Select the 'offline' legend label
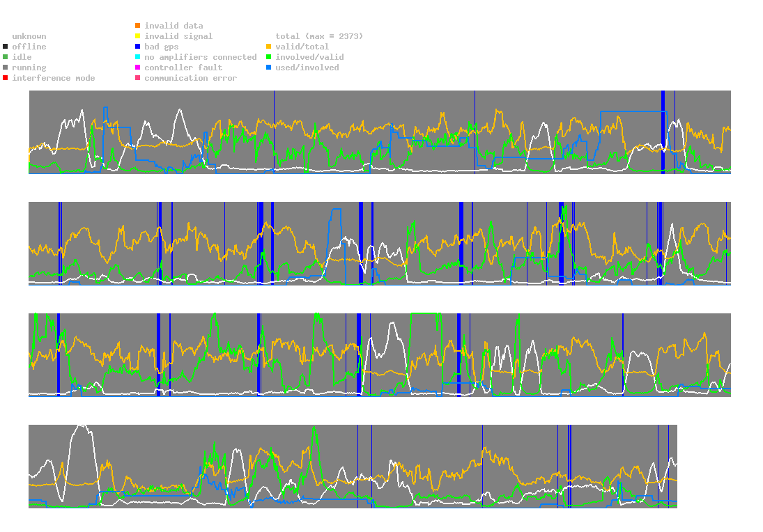Viewport: 763px width, 532px height. [x=29, y=47]
